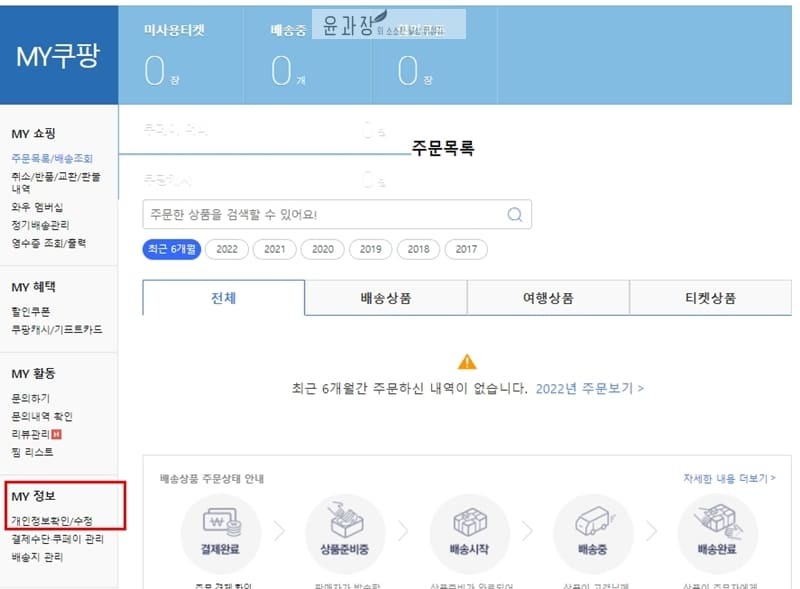Open 개인정보확인/수정 menu item
Screen dimensions: 800x589
coord(52,521)
